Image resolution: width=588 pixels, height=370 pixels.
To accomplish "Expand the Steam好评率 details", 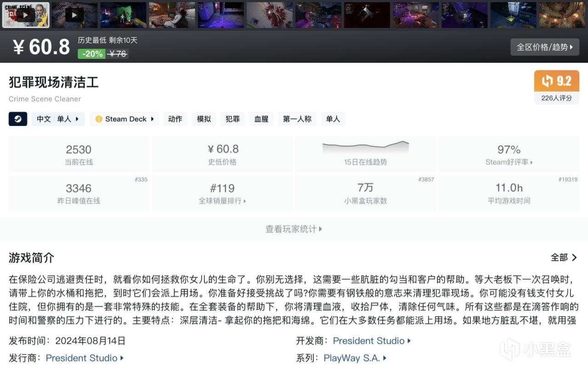I will 509,162.
